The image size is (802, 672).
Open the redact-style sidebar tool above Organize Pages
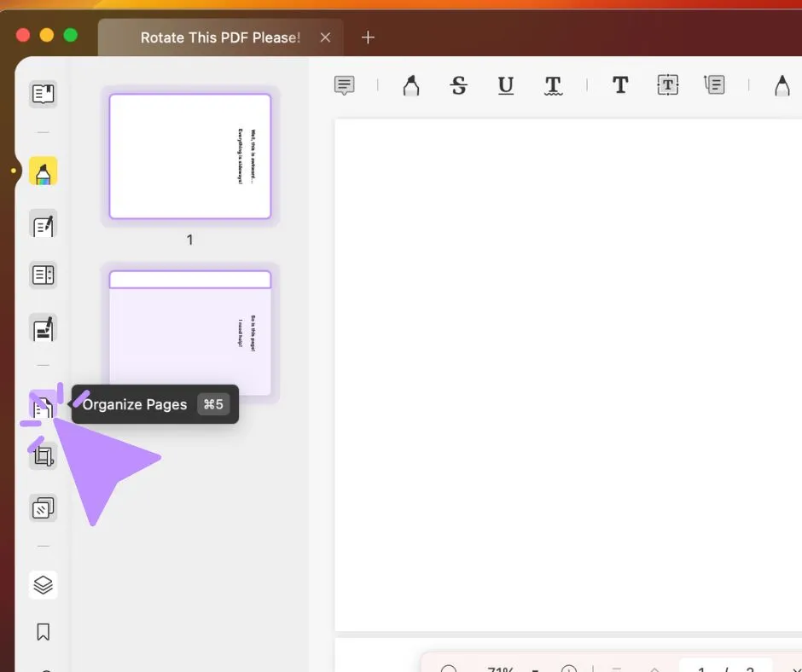(x=43, y=328)
